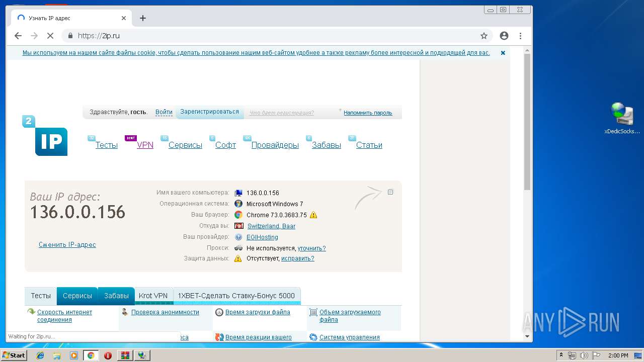Click the proxy spy glasses icon

[238, 248]
